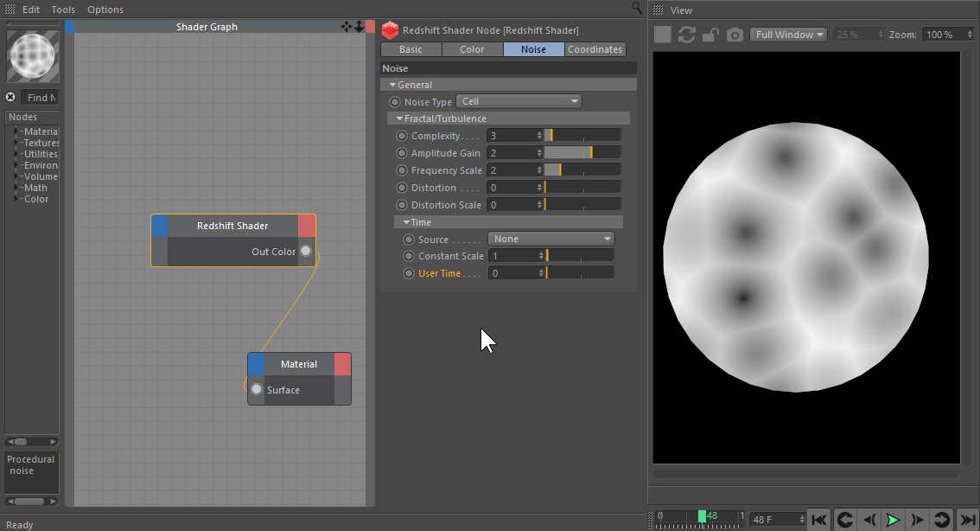Click the grip icon beside View title
Viewport: 980px width, 531px height.
(x=659, y=10)
